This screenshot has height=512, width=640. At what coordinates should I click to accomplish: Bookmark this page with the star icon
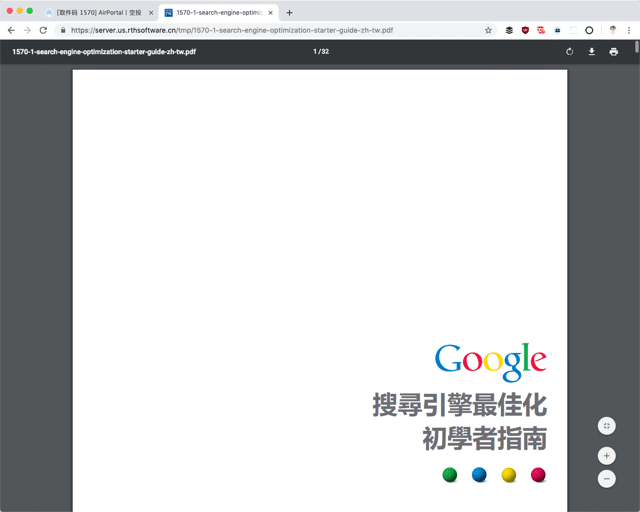pos(488,30)
